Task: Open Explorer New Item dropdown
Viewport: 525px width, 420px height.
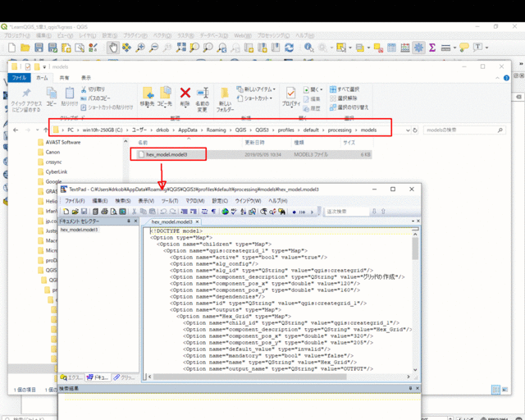Action: (x=256, y=89)
